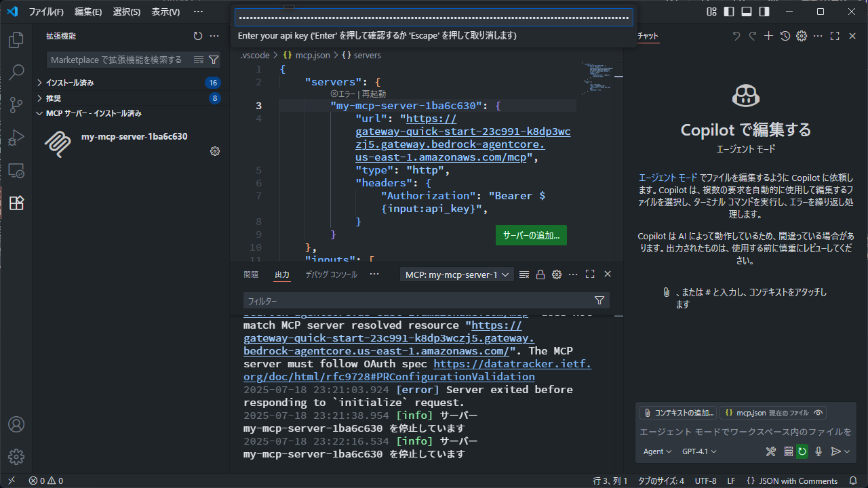
Task: Toggle mcp.json current file context eye
Action: (x=818, y=413)
